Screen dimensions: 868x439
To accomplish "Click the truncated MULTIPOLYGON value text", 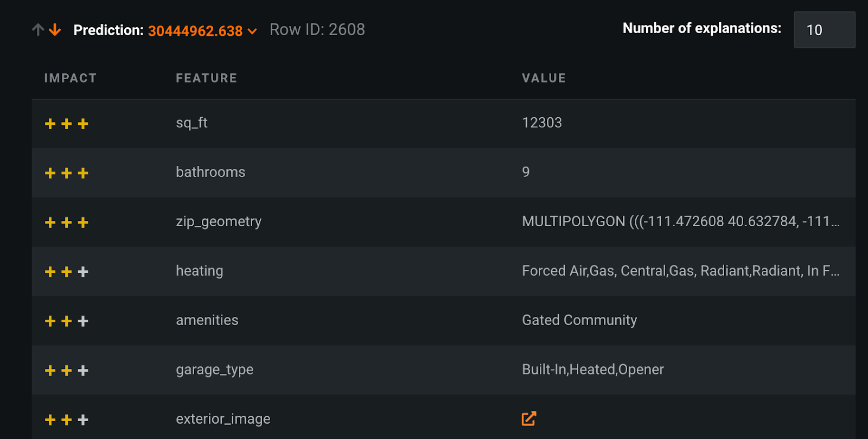I will [681, 221].
